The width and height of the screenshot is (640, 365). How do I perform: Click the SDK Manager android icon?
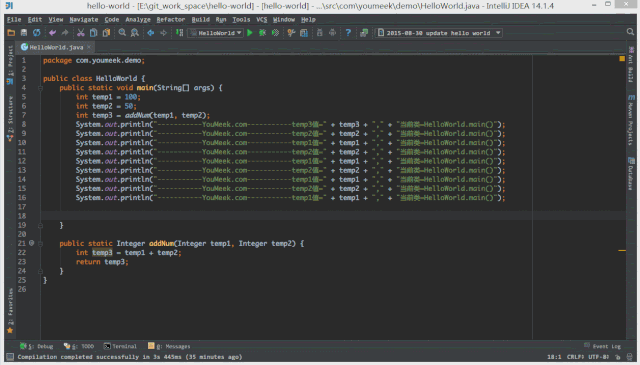click(x=320, y=33)
